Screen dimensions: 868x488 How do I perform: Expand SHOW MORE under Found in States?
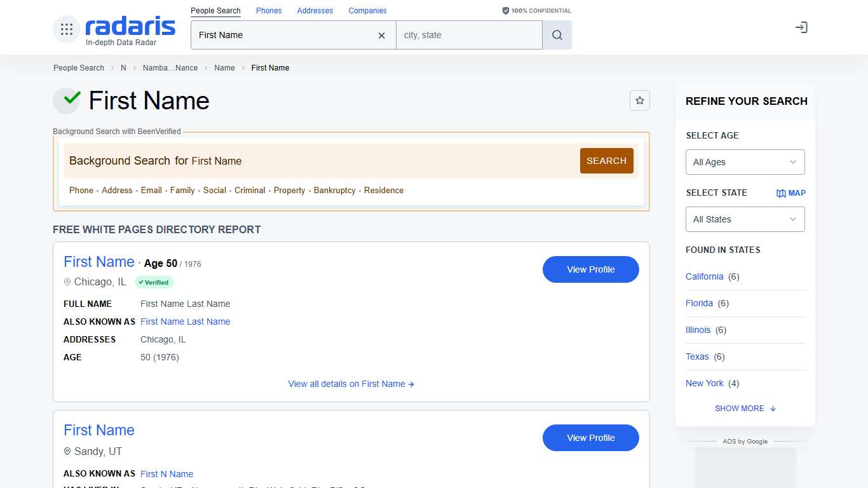745,408
